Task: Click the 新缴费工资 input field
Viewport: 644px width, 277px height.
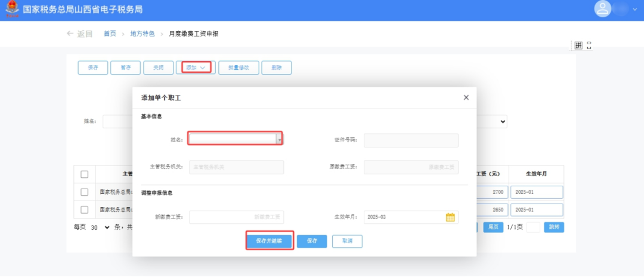Action: pyautogui.click(x=236, y=217)
